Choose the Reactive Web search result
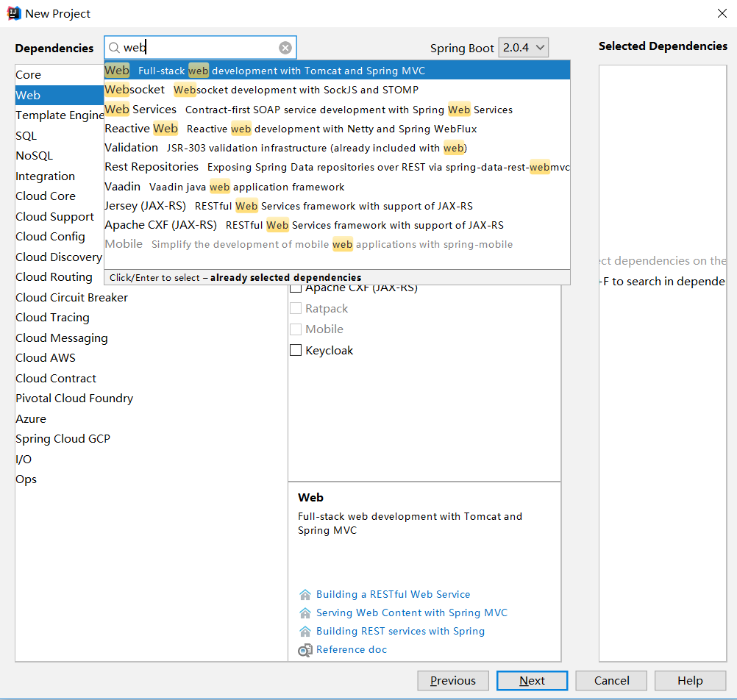This screenshot has width=737, height=700. point(337,129)
